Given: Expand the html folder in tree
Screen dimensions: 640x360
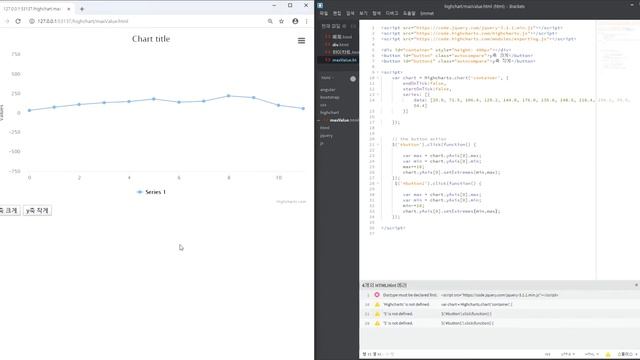Looking at the screenshot, I should 324,128.
